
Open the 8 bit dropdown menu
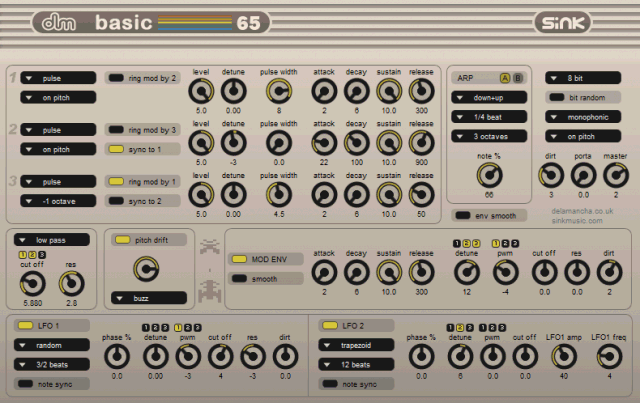(x=585, y=77)
